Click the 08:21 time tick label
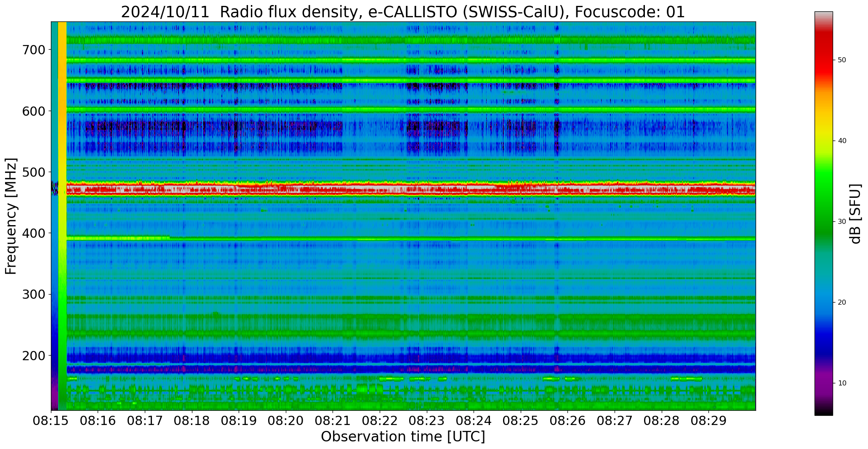Image resolution: width=868 pixels, height=449 pixels. tap(333, 420)
